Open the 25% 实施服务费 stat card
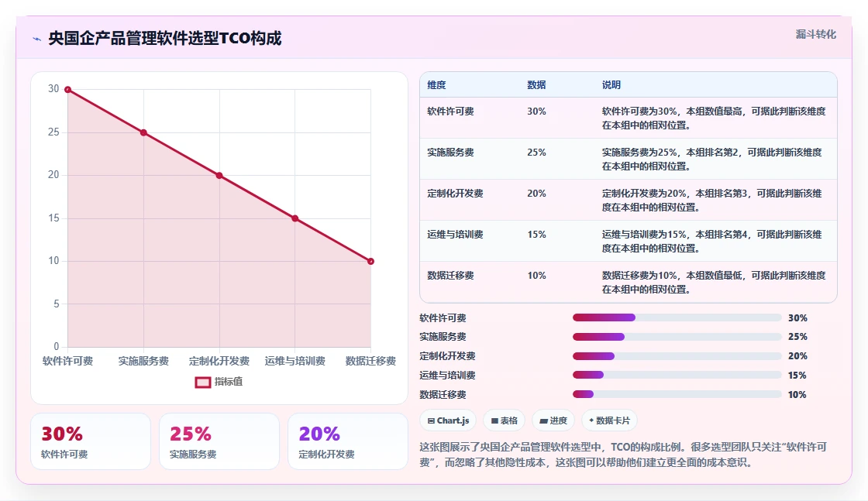This screenshot has height=501, width=868. (219, 441)
